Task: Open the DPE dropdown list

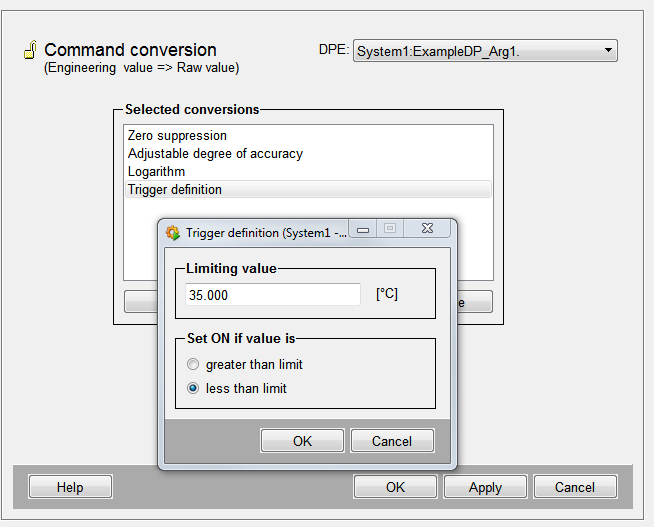Action: tap(608, 51)
